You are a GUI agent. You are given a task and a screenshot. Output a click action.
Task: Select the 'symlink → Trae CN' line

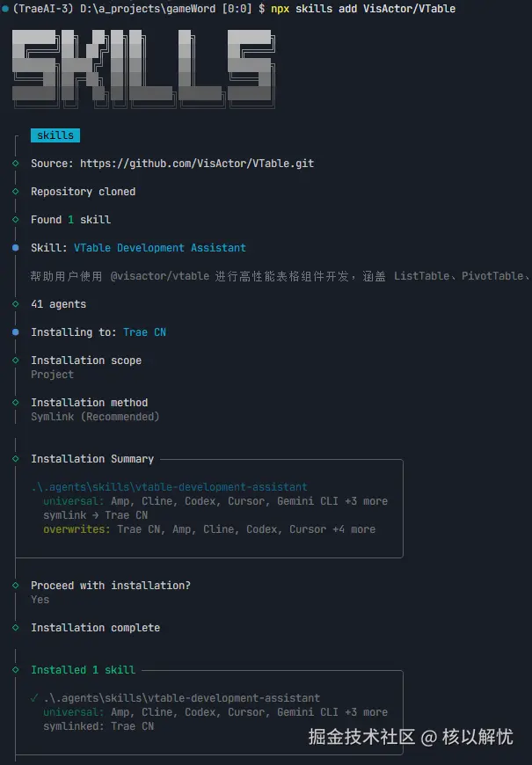[x=95, y=515]
